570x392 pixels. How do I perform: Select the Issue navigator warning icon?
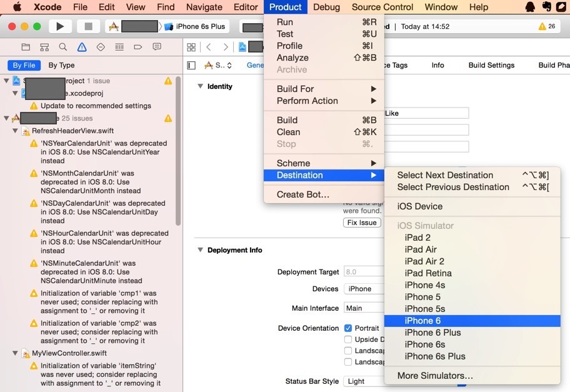tap(82, 47)
